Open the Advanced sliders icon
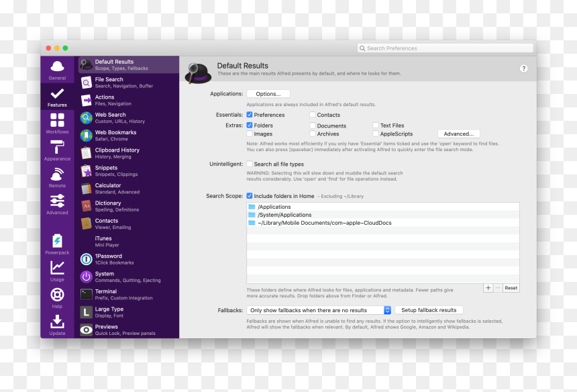The height and width of the screenshot is (392, 577). [x=57, y=201]
